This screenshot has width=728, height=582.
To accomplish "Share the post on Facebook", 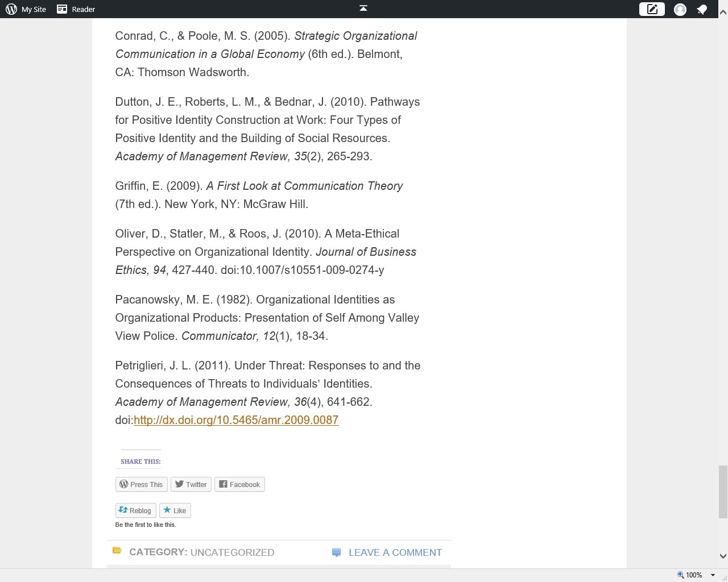I will click(239, 484).
